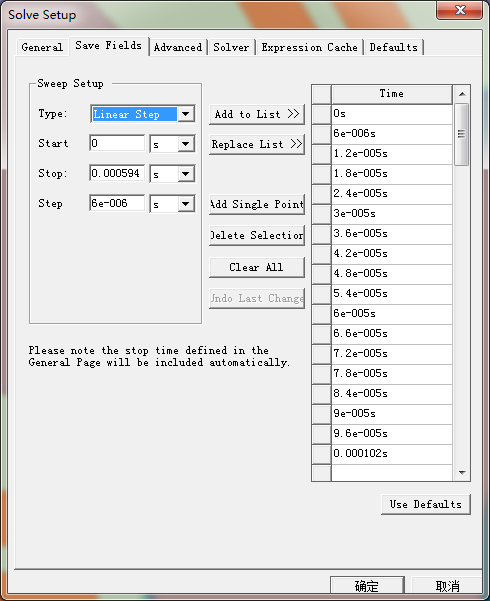The width and height of the screenshot is (490, 601).
Task: Select the 3e-005s time entry
Action: (x=392, y=213)
